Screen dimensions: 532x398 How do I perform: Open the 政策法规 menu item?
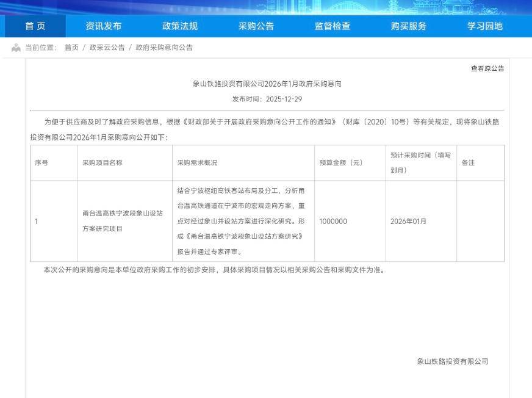pyautogui.click(x=179, y=26)
